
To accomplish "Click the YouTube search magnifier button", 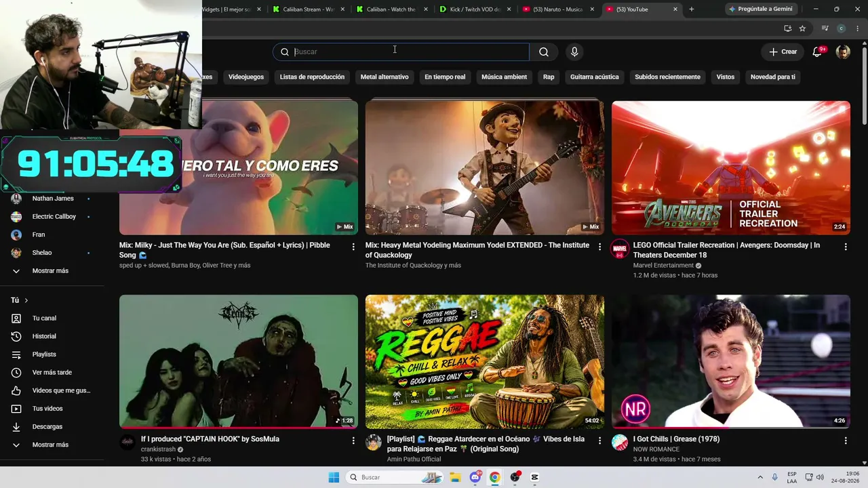I will tap(544, 52).
